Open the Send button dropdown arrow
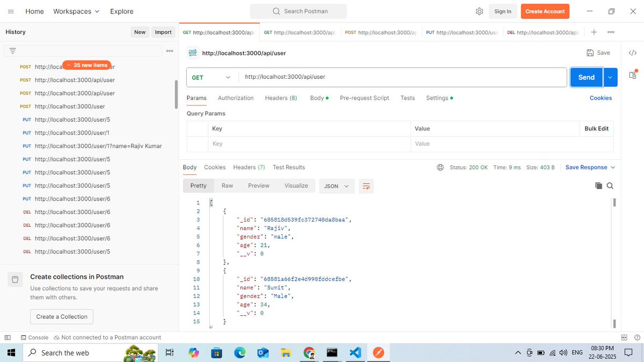The width and height of the screenshot is (644, 362). 610,77
